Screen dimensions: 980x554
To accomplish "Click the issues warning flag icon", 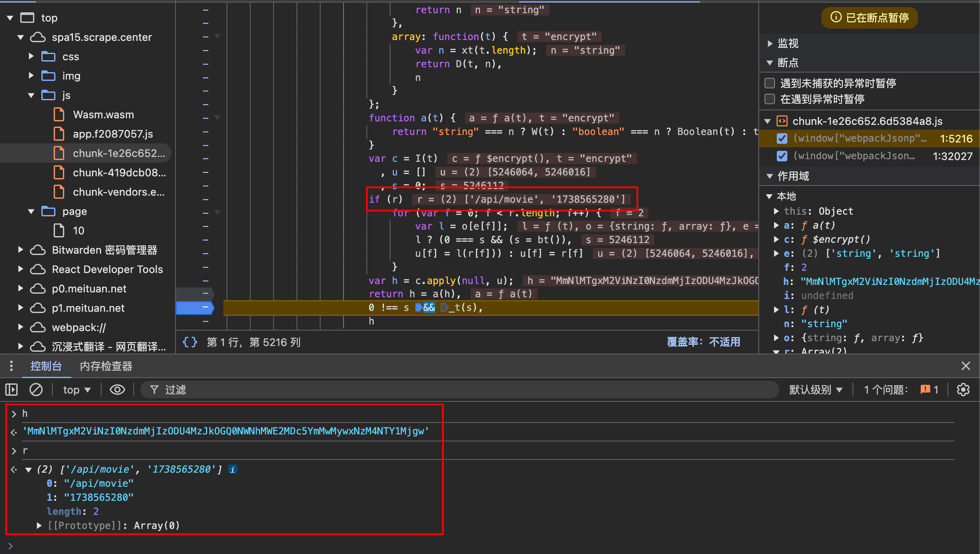I will click(x=925, y=390).
